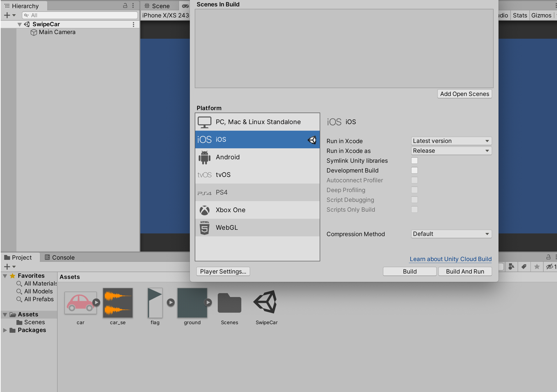The height and width of the screenshot is (392, 557).
Task: Expand the Packages folder
Action: coord(5,330)
